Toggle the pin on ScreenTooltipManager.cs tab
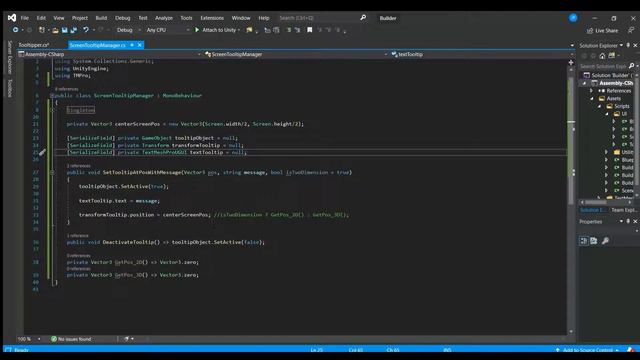 [x=132, y=45]
